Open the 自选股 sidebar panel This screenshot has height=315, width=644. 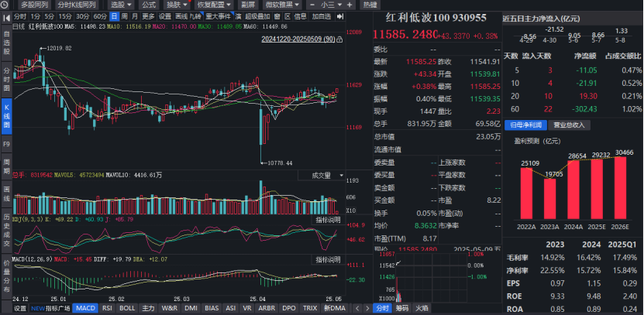tap(7, 43)
